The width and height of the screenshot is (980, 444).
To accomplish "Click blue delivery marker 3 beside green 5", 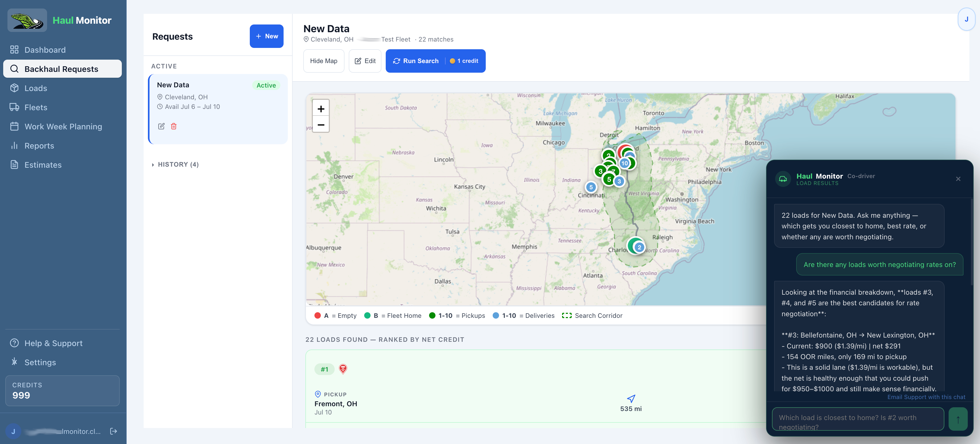I will [x=619, y=181].
